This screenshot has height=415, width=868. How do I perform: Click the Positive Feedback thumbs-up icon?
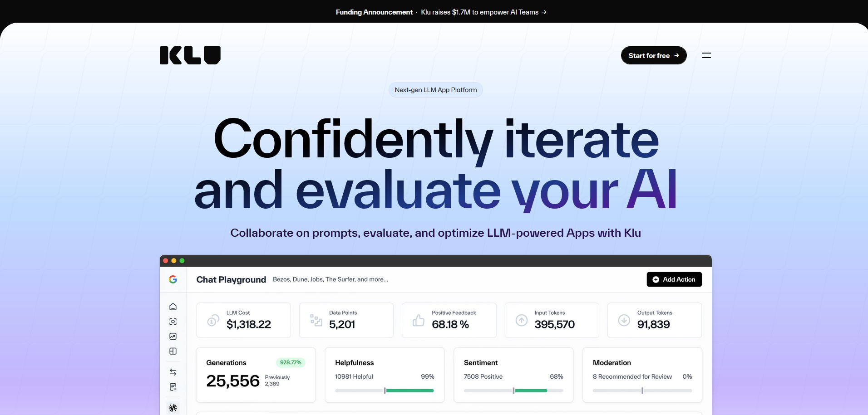(419, 320)
